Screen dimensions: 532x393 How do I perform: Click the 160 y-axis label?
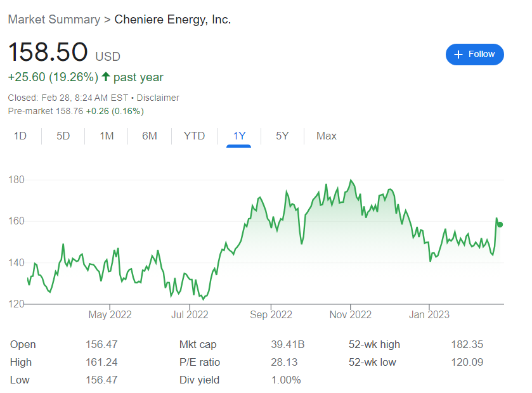click(16, 221)
